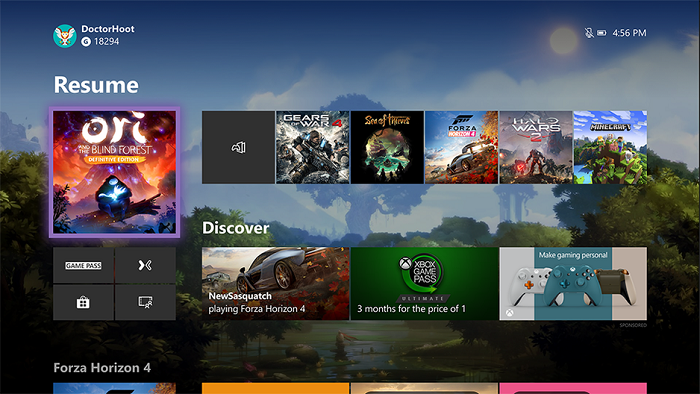The width and height of the screenshot is (700, 394).
Task: Open Make gaming personal controller ad
Action: (573, 284)
